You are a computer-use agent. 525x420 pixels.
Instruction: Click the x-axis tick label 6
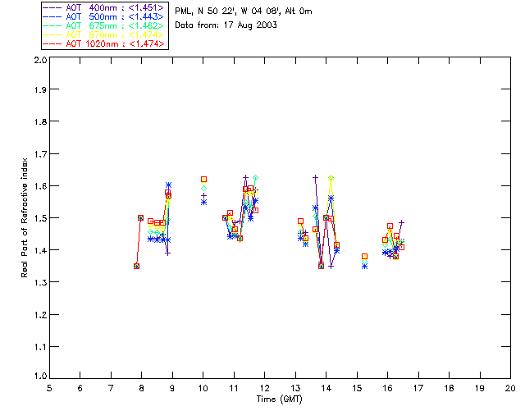[80, 388]
